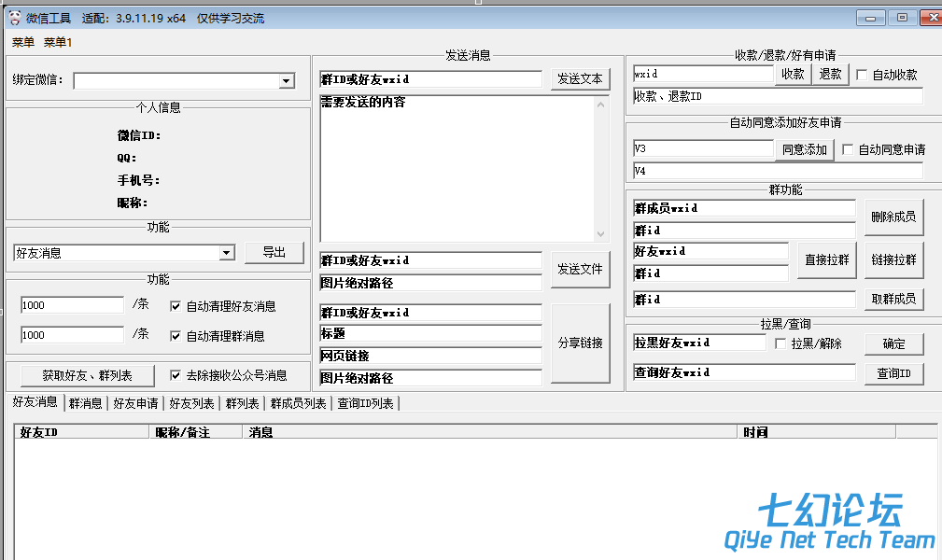Image resolution: width=942 pixels, height=560 pixels.
Task: Click the 退款 button
Action: click(x=830, y=74)
